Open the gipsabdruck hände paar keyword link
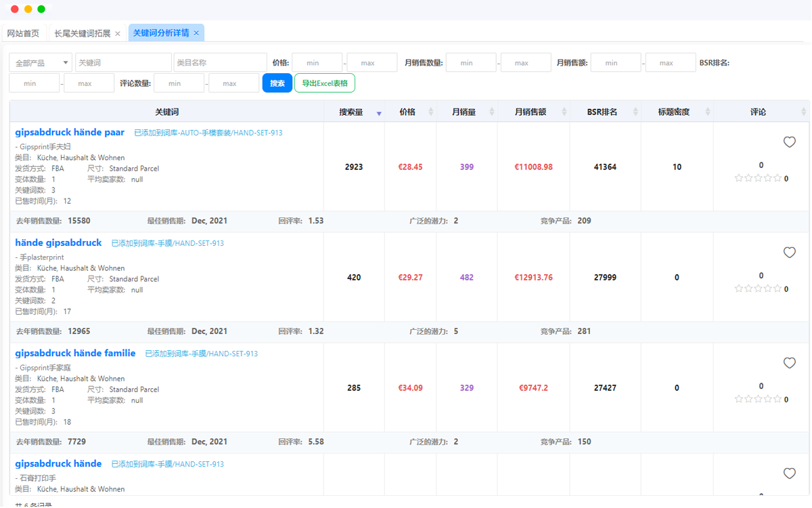This screenshot has height=508, width=812. point(70,133)
